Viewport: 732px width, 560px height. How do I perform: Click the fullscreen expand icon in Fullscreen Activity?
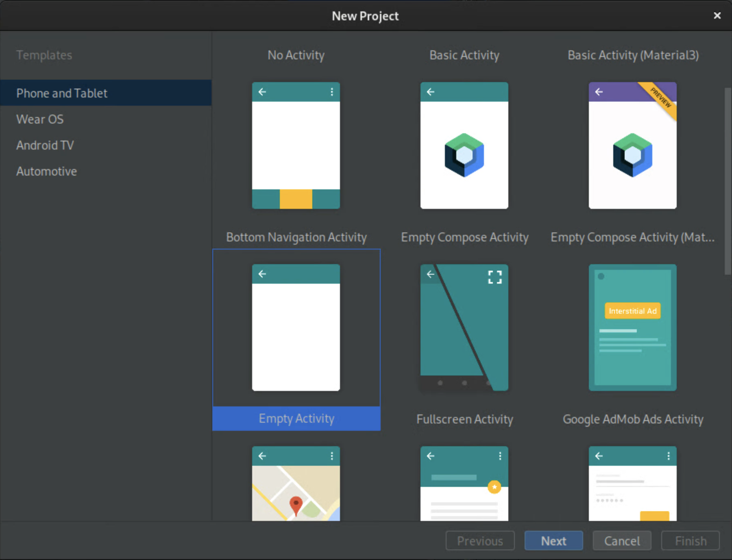coord(495,277)
